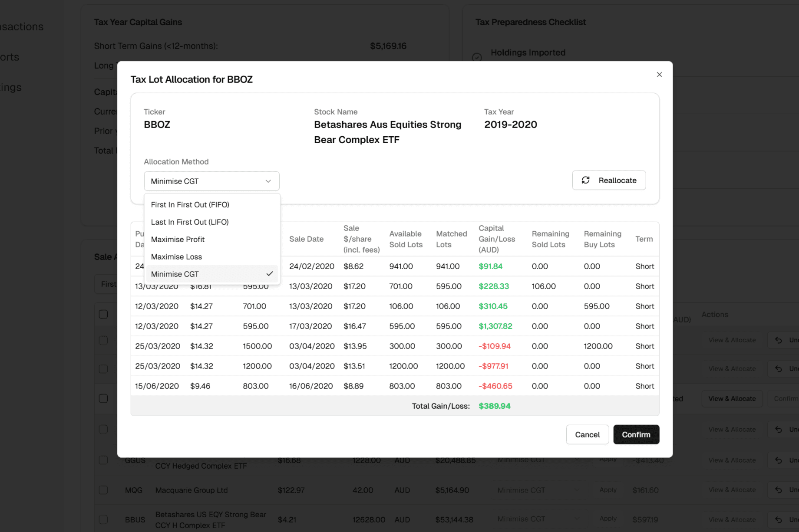This screenshot has height=532, width=799.
Task: Click the Holdings Imported check icon
Action: (477, 57)
